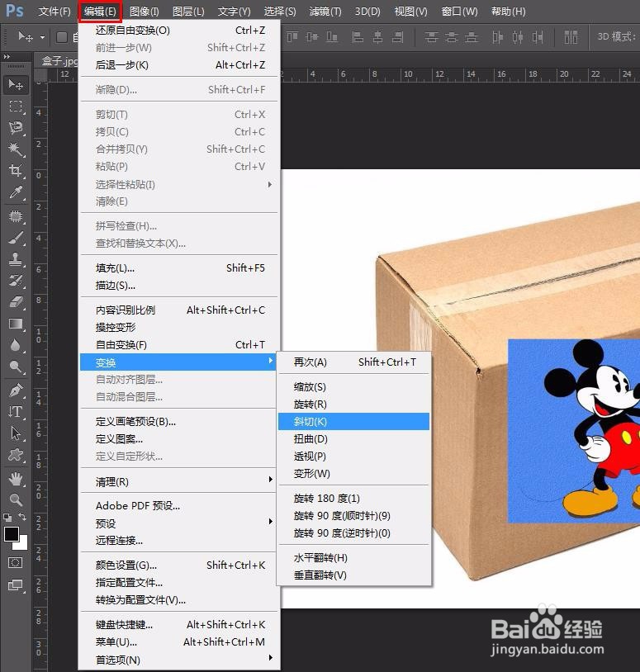Choose Puppet Warp (操控变形)
This screenshot has height=672, width=640.
pos(179,328)
